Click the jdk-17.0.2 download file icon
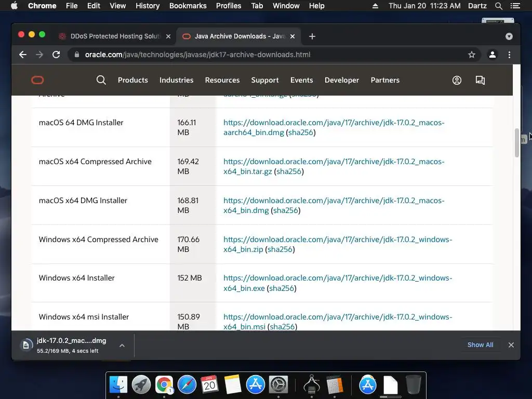 click(26, 345)
